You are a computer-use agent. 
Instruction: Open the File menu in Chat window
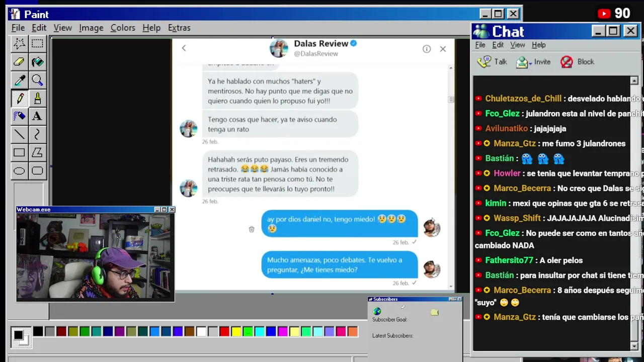pyautogui.click(x=480, y=45)
